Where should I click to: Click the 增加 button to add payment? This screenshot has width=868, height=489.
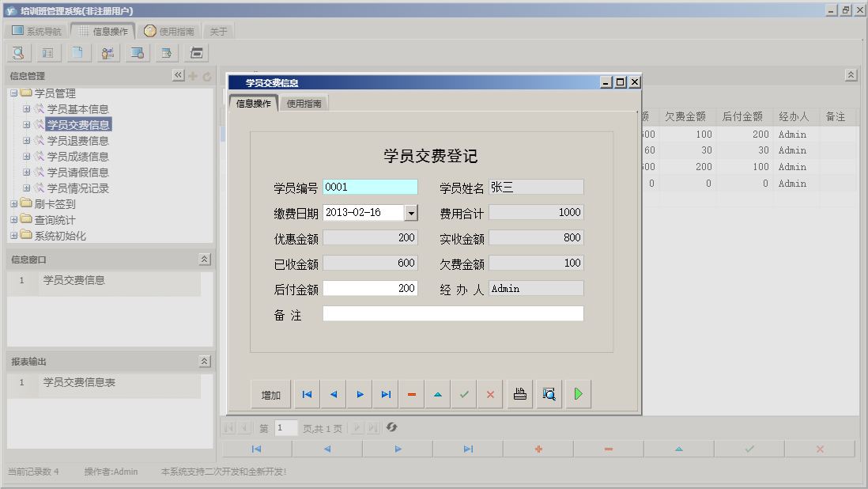point(271,393)
